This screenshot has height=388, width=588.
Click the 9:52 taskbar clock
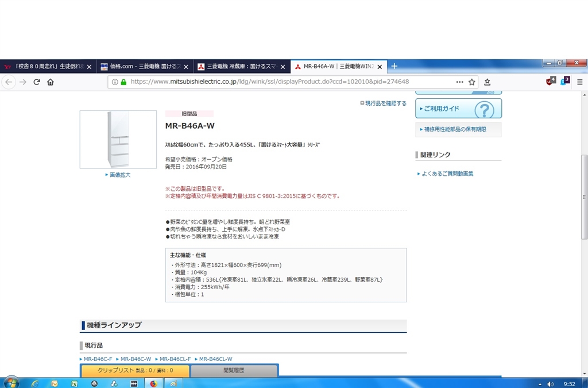point(569,384)
